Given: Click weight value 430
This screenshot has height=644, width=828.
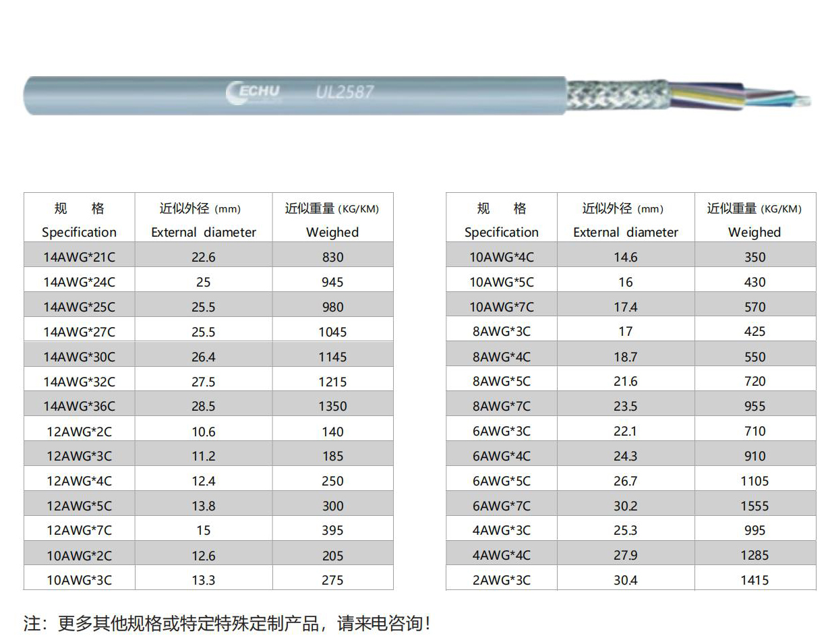Looking at the screenshot, I should 755,282.
